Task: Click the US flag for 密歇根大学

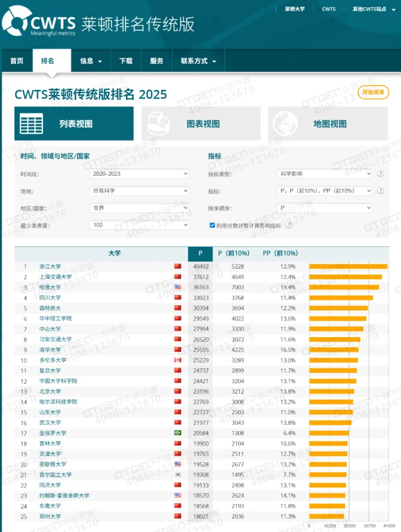Action: coord(177,464)
